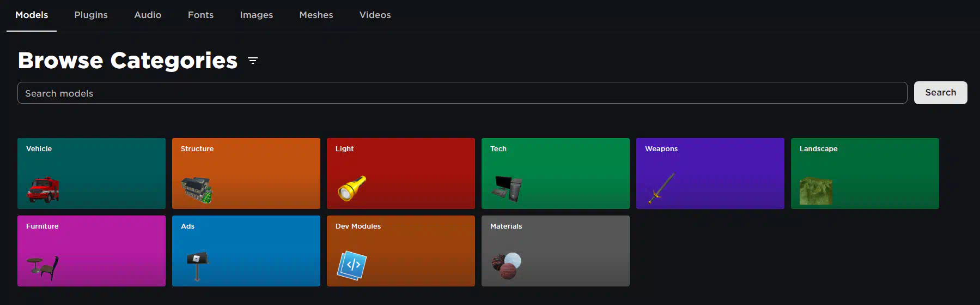The height and width of the screenshot is (305, 980).
Task: Click the fire truck icon in Vehicle
Action: [43, 189]
